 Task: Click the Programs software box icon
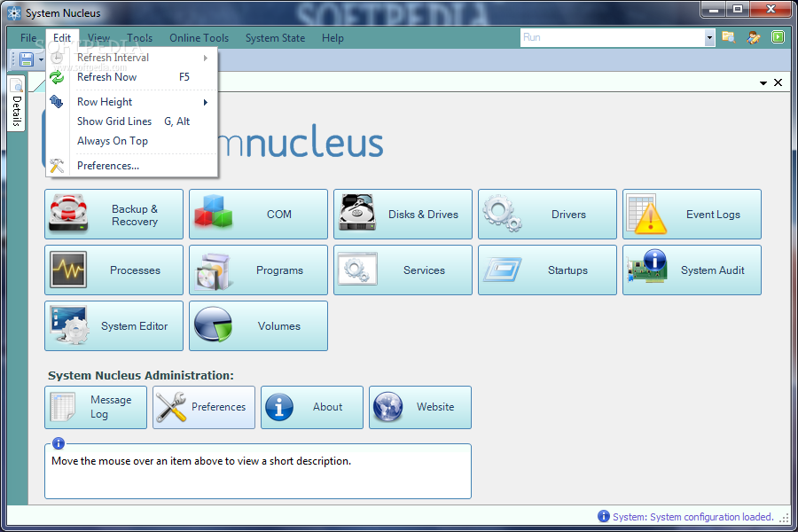[213, 271]
